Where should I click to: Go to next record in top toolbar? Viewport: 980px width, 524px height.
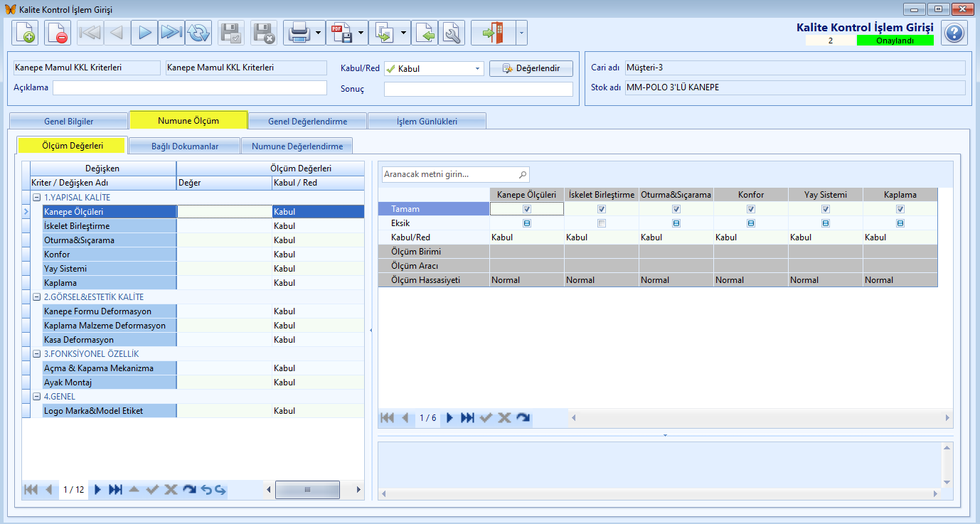[144, 33]
